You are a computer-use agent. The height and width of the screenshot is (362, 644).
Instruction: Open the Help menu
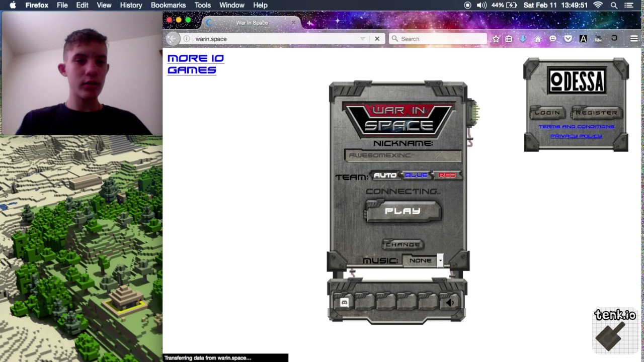click(x=260, y=5)
